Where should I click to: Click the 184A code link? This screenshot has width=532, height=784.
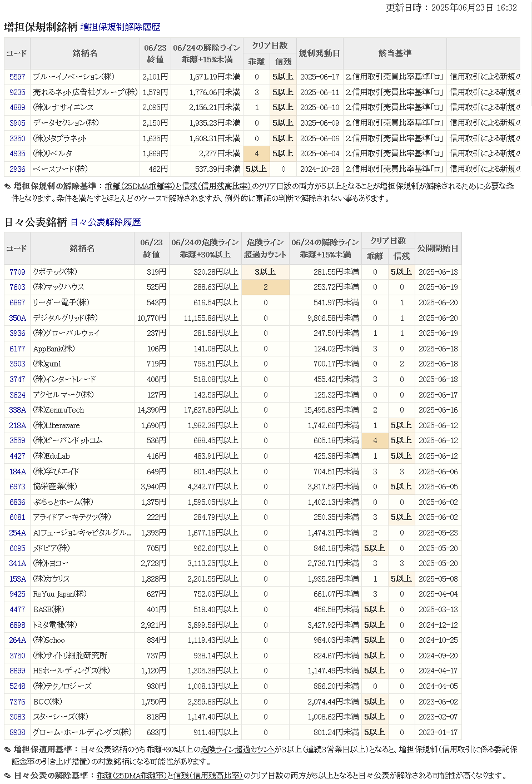(x=17, y=472)
